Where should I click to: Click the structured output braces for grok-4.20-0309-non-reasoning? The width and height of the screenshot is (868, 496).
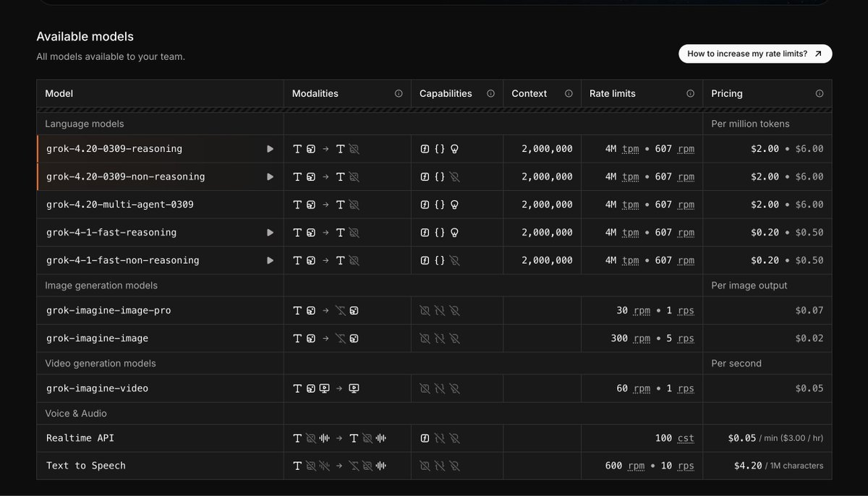(x=439, y=176)
